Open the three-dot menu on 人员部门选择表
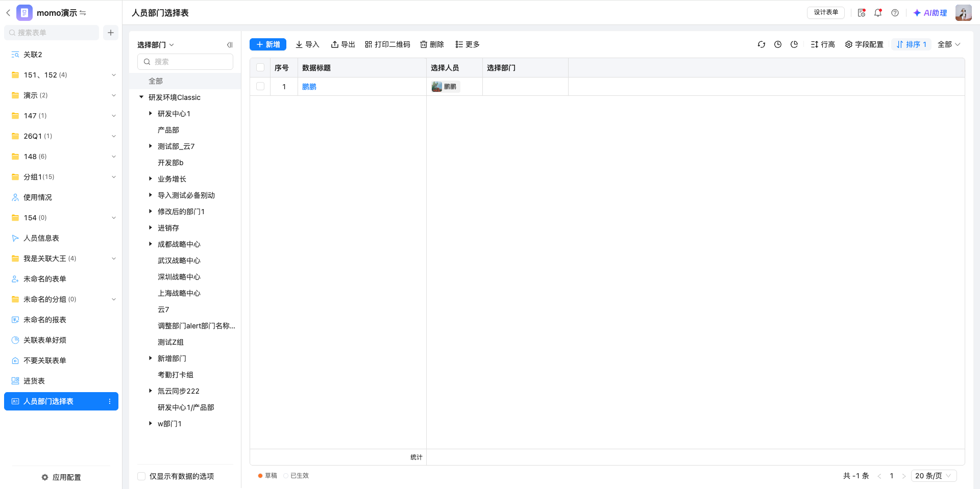Viewport: 980px width, 489px height. 110,401
